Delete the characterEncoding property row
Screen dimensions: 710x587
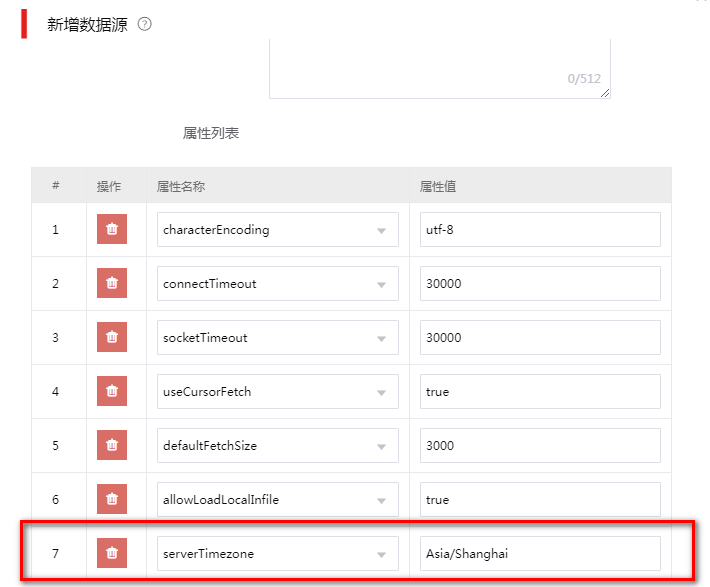pyautogui.click(x=112, y=229)
